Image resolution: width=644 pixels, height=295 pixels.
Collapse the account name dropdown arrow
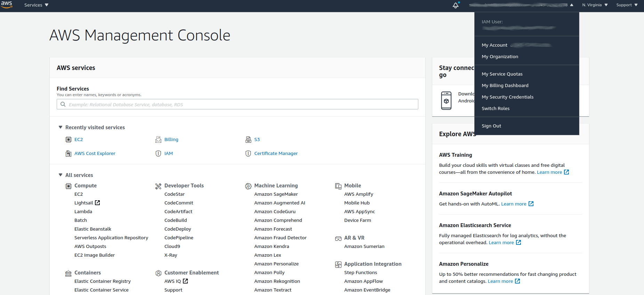click(572, 5)
